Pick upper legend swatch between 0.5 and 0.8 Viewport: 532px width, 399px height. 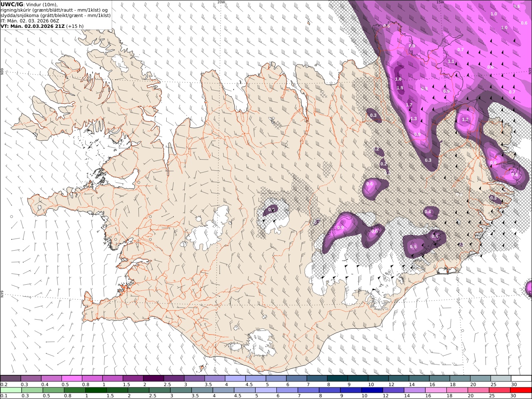tap(72, 379)
